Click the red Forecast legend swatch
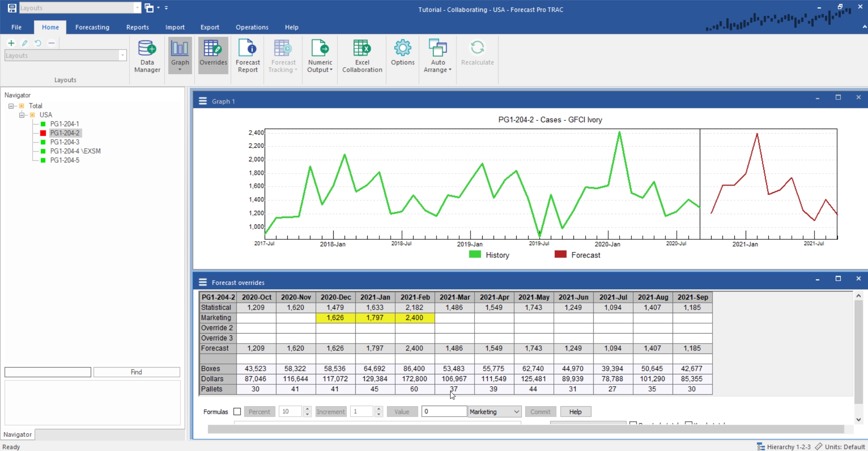The width and height of the screenshot is (868, 451). tap(560, 255)
